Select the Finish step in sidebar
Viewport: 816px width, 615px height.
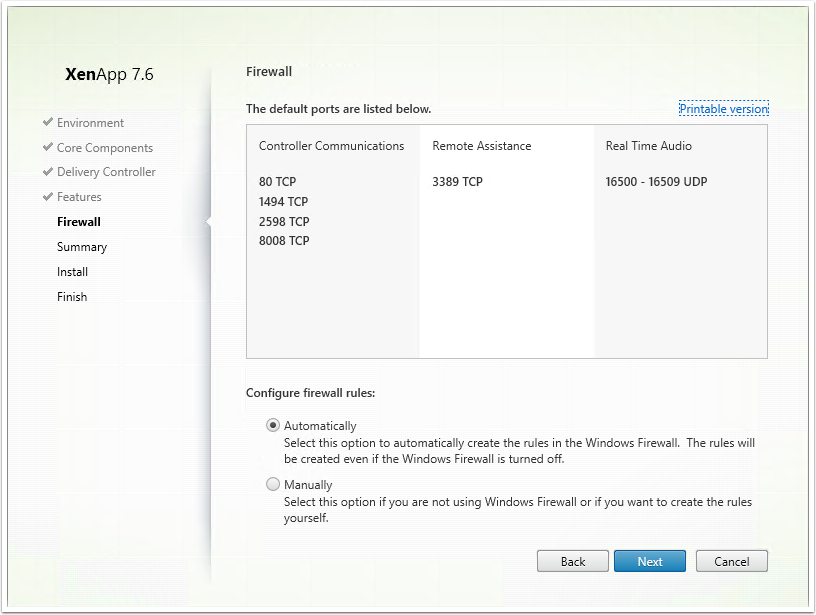[72, 297]
